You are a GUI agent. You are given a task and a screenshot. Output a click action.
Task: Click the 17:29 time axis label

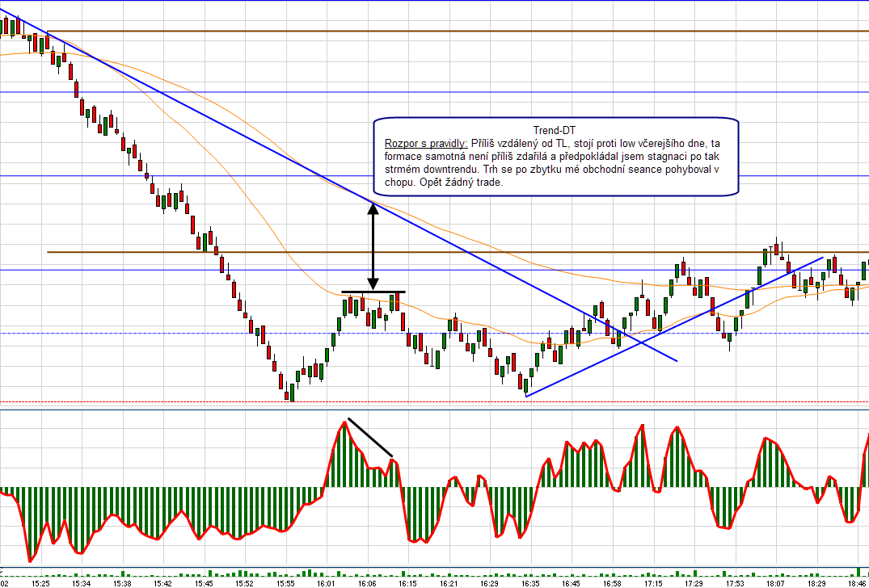coord(694,583)
